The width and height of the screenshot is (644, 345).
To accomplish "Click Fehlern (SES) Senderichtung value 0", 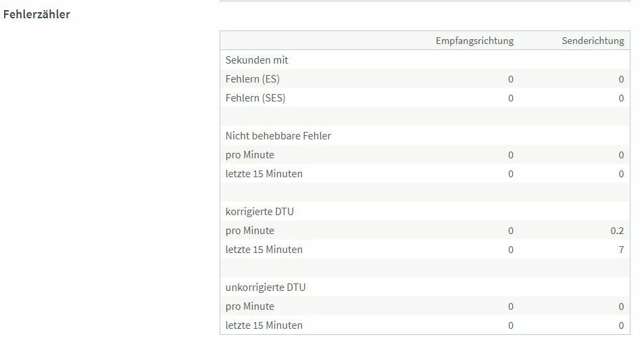I will pos(621,98).
